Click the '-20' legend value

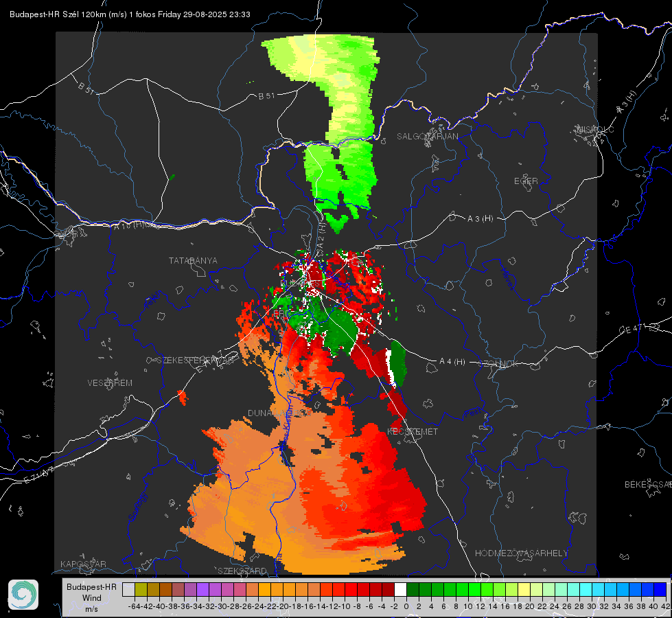283,606
